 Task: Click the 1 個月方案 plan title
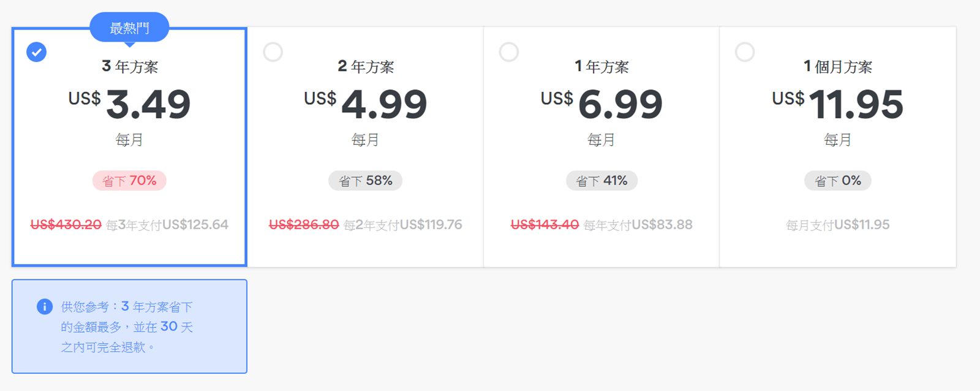point(837,66)
